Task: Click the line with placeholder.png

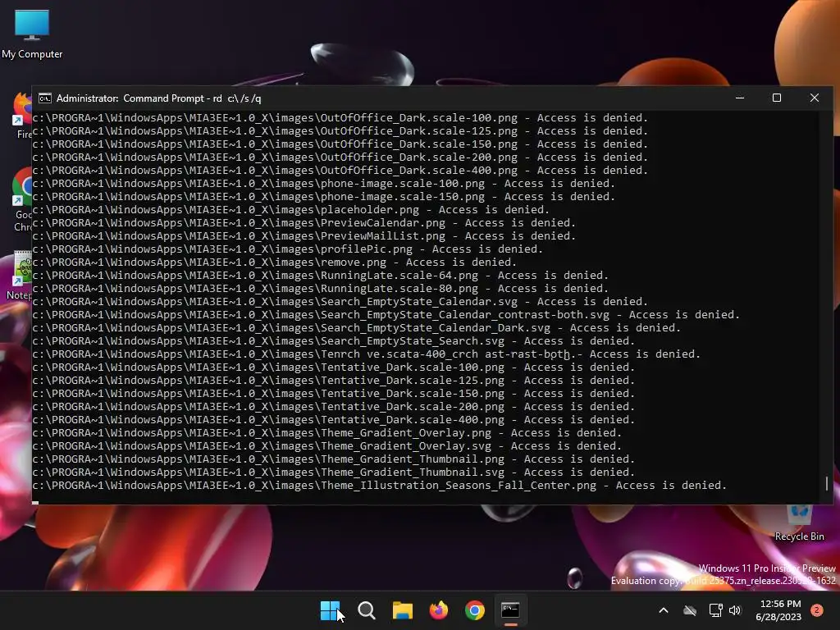Action: click(290, 209)
